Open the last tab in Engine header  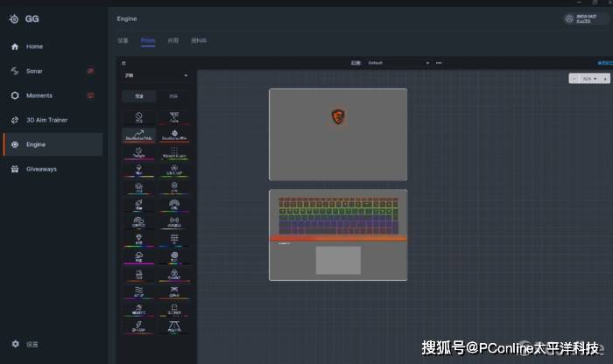pyautogui.click(x=199, y=40)
